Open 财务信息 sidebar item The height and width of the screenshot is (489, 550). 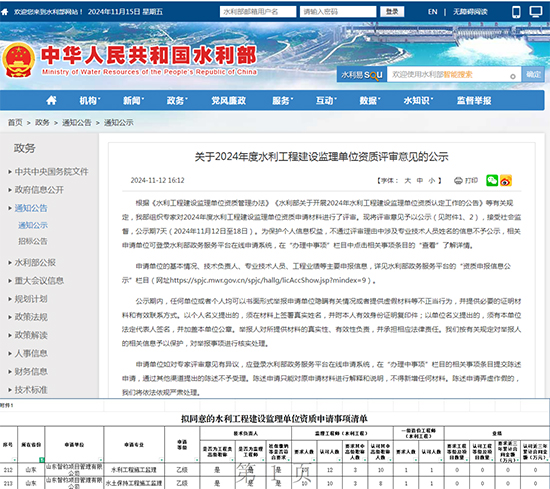pyautogui.click(x=31, y=371)
